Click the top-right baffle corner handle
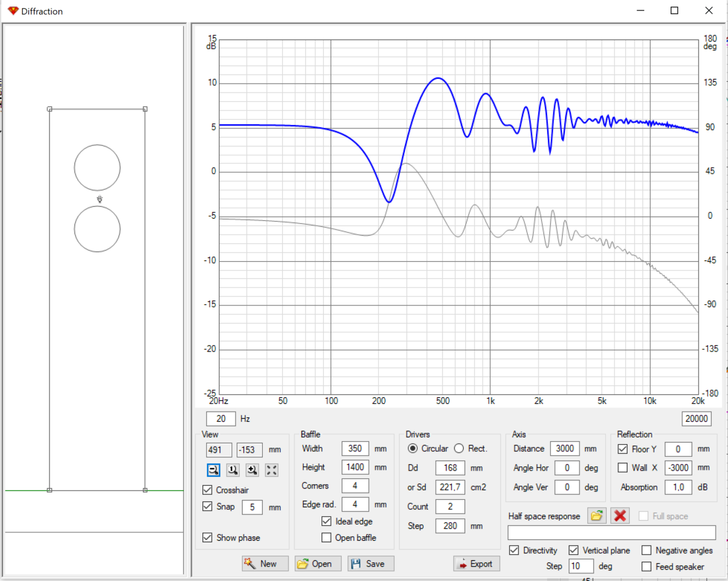Screen dimensions: 728x581 point(145,109)
